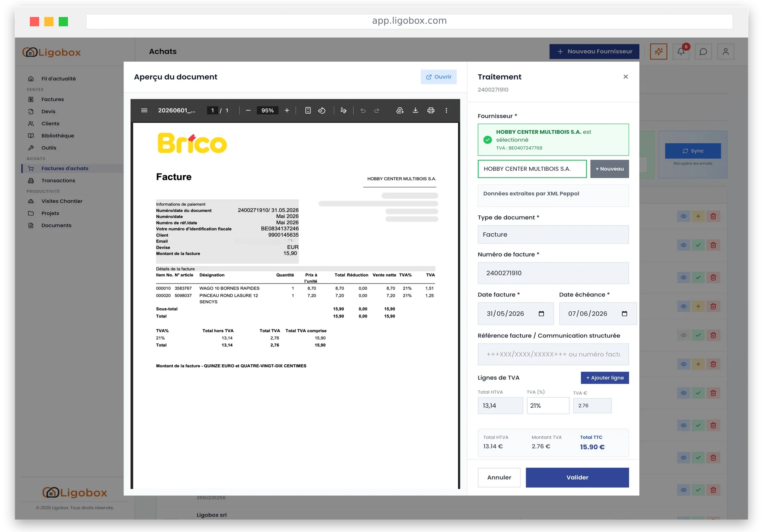762x532 pixels.
Task: Click the HOBBY CENTER MULTIBOIS supplier search field
Action: click(x=532, y=169)
